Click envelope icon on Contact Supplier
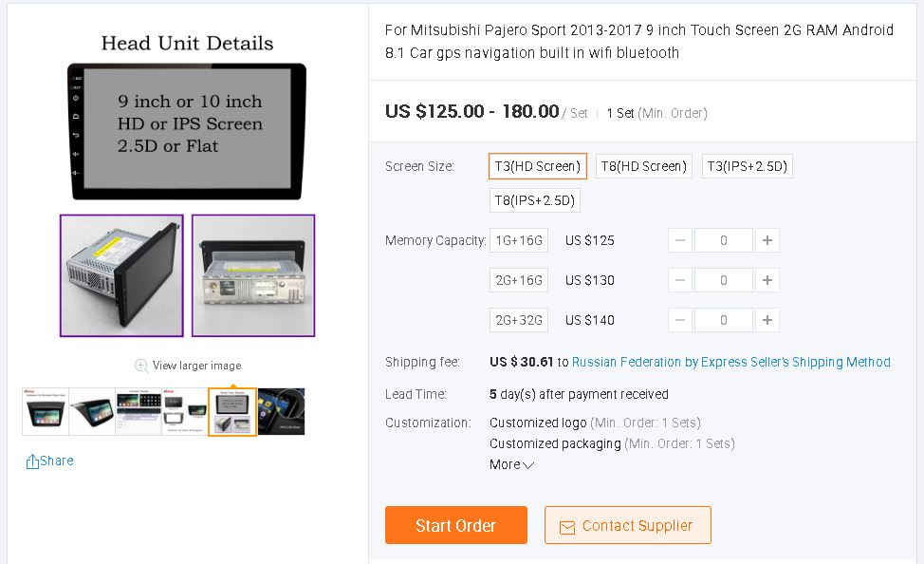 [x=567, y=526]
